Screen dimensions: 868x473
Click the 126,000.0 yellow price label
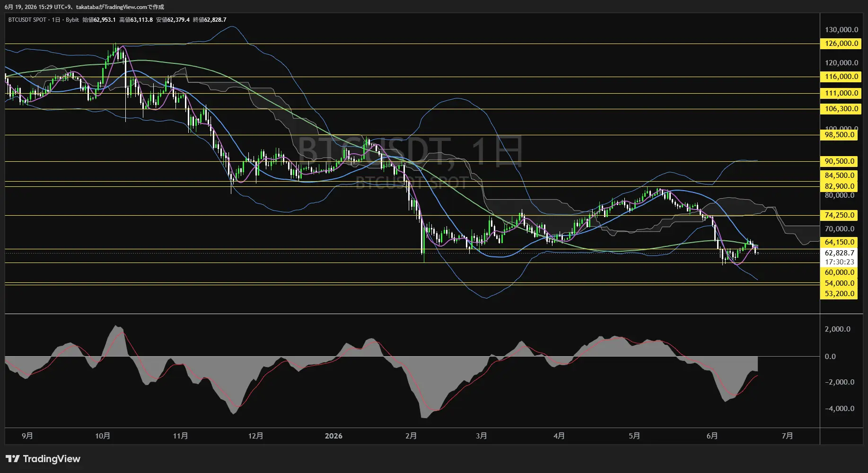[842, 44]
